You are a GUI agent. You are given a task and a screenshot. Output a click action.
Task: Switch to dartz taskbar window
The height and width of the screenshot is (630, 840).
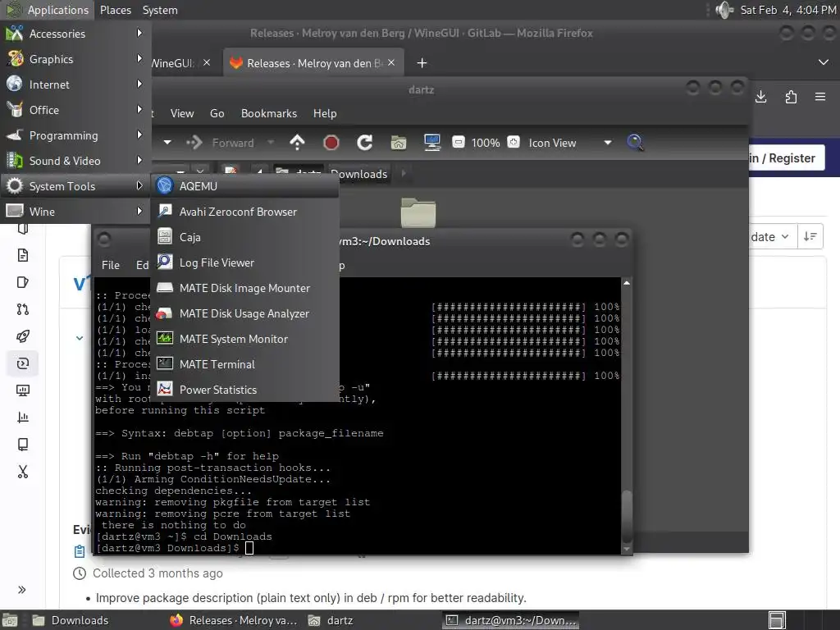(x=331, y=620)
